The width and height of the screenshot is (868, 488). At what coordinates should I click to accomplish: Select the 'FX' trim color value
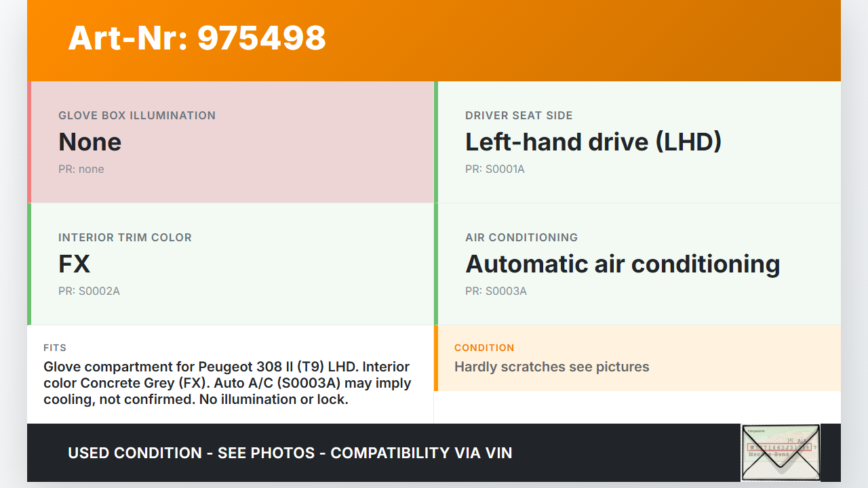74,264
